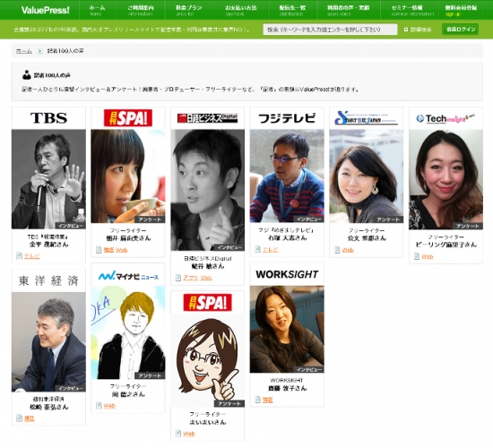This screenshot has height=448, width=493.
Task: Click the フジテレビ logo
Action: [x=287, y=118]
